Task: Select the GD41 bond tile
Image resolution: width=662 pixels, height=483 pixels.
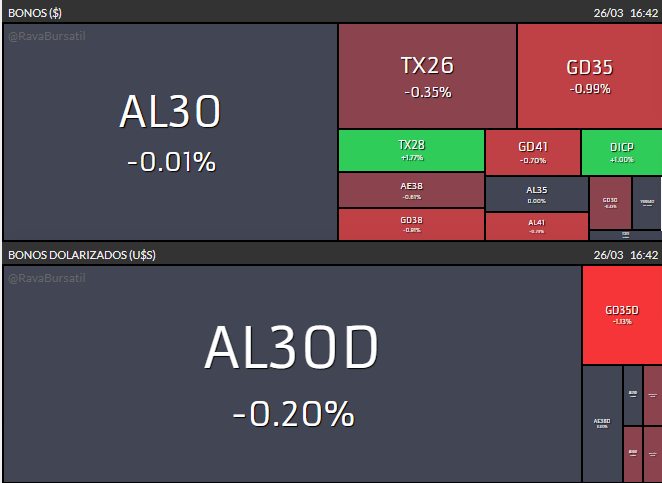Action: [x=532, y=152]
